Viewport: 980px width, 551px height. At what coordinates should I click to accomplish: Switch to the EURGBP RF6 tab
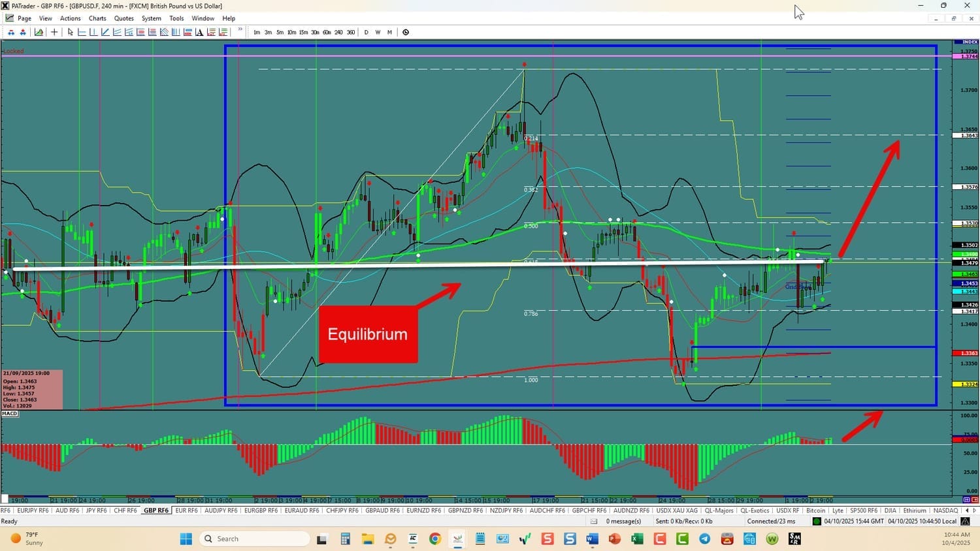click(261, 511)
